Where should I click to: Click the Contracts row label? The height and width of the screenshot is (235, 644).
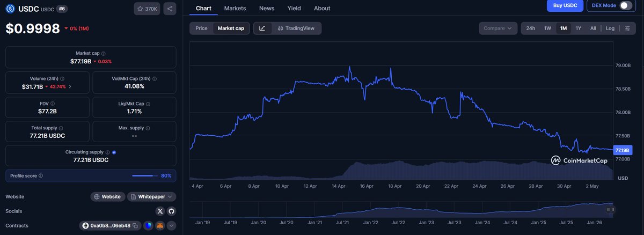click(x=17, y=226)
